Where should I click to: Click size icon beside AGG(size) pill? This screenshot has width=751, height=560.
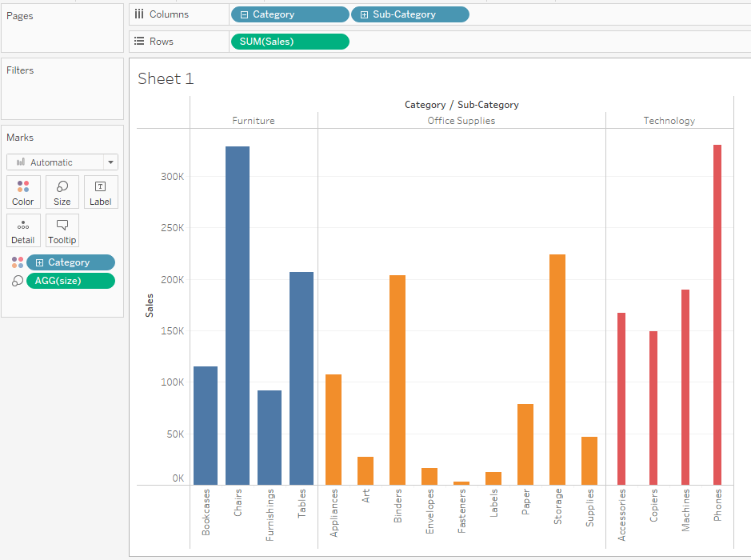[x=18, y=281]
